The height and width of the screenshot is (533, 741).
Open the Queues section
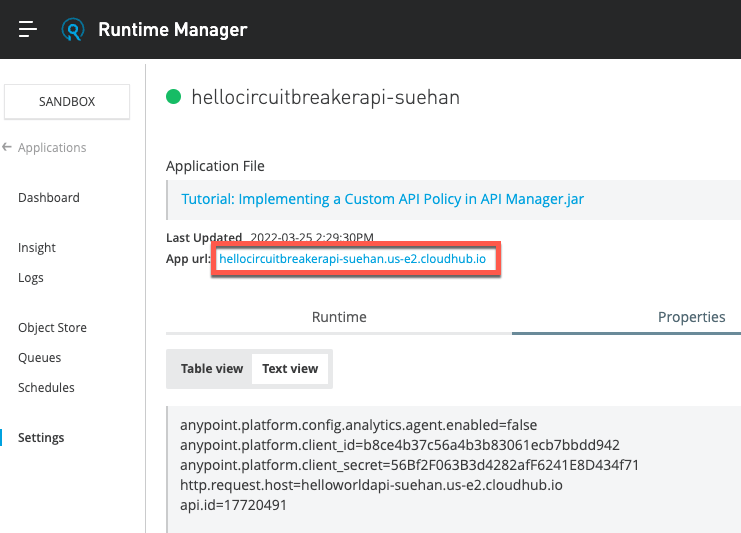[x=40, y=358]
